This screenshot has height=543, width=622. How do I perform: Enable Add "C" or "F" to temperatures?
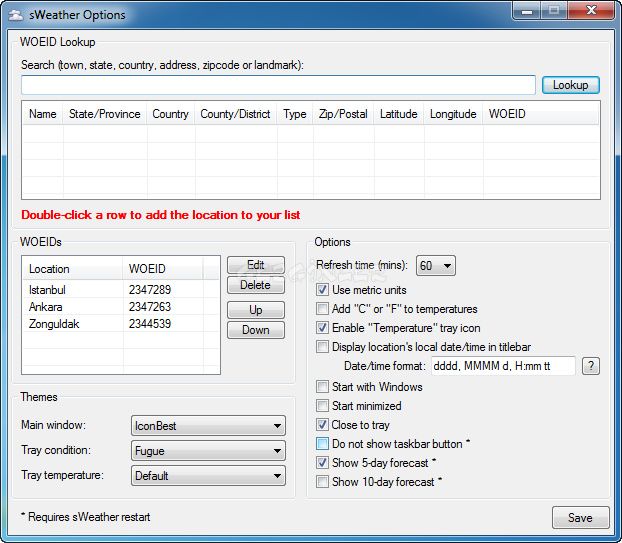(x=322, y=309)
